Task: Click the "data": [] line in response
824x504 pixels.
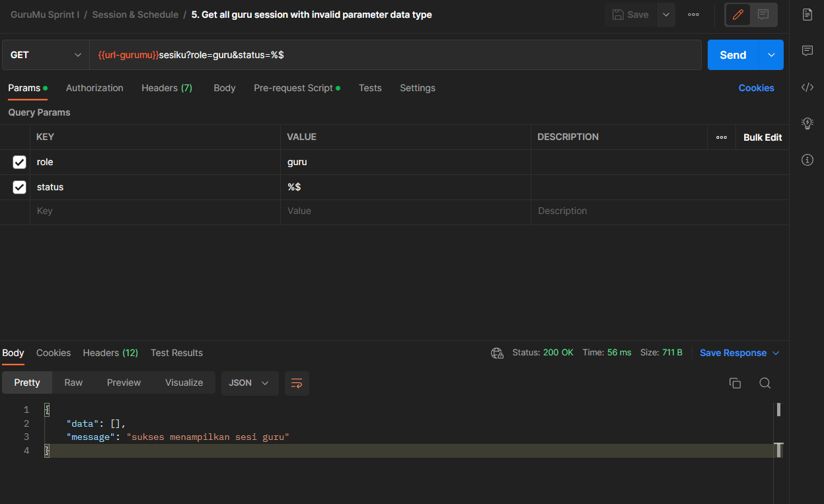Action: pyautogui.click(x=96, y=423)
